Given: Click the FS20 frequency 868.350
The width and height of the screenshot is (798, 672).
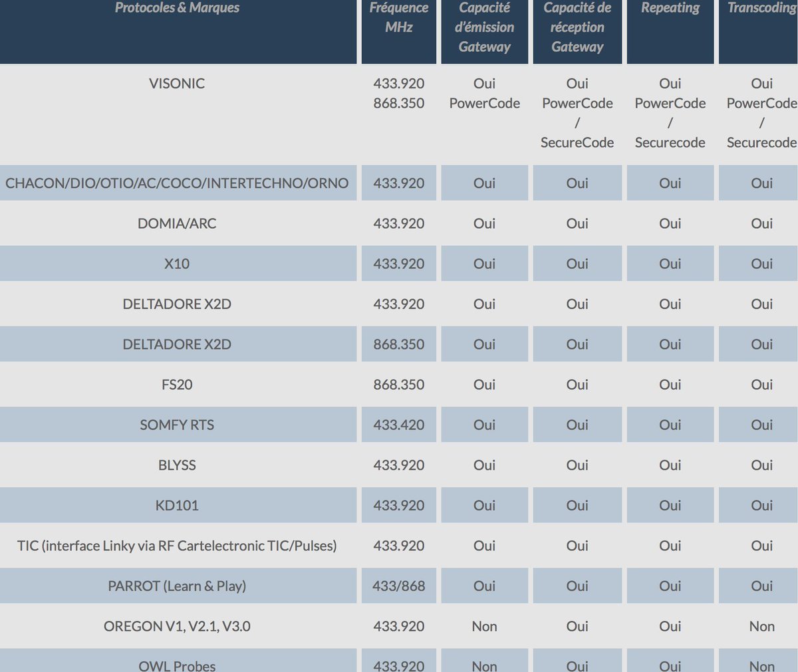Looking at the screenshot, I should pyautogui.click(x=399, y=385).
